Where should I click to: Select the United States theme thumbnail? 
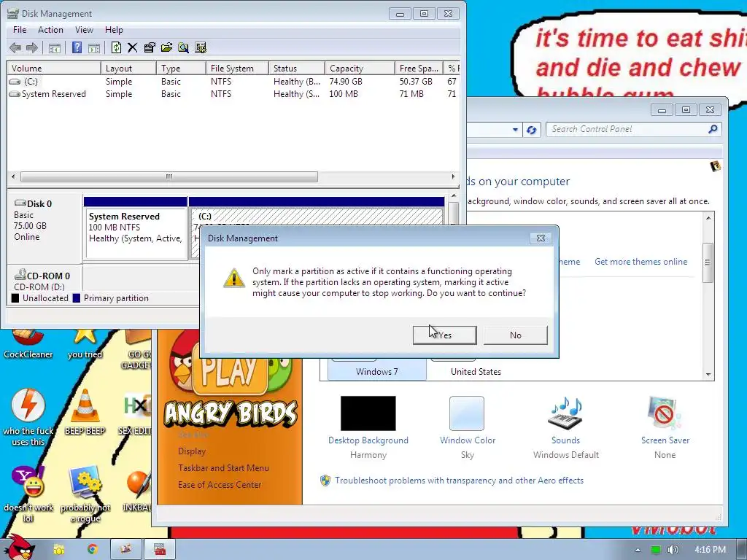476,370
